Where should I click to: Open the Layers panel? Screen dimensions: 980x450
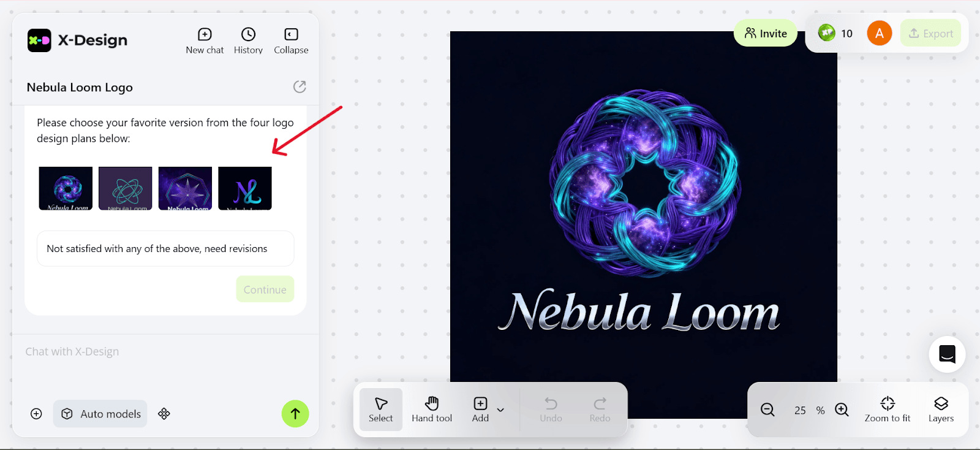941,410
